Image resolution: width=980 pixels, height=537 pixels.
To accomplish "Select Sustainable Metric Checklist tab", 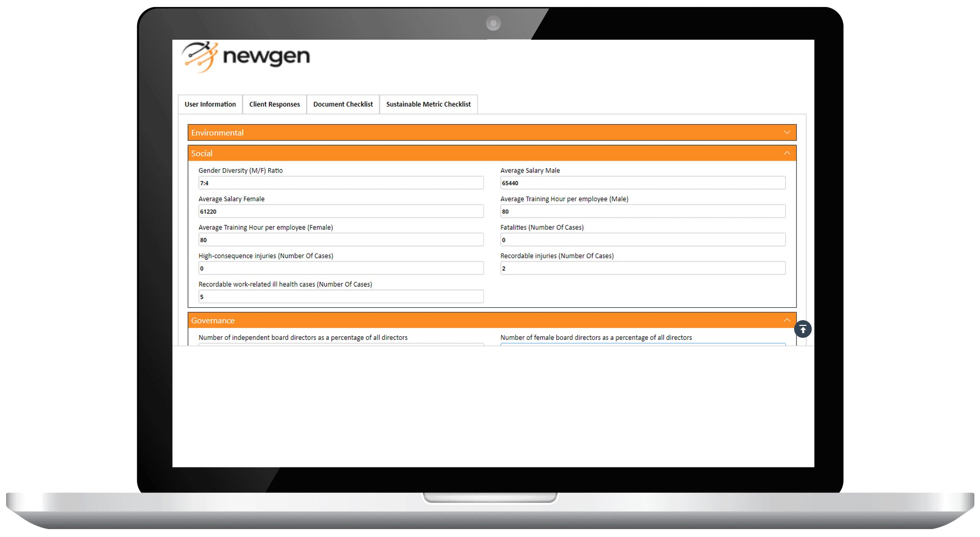I will (428, 104).
